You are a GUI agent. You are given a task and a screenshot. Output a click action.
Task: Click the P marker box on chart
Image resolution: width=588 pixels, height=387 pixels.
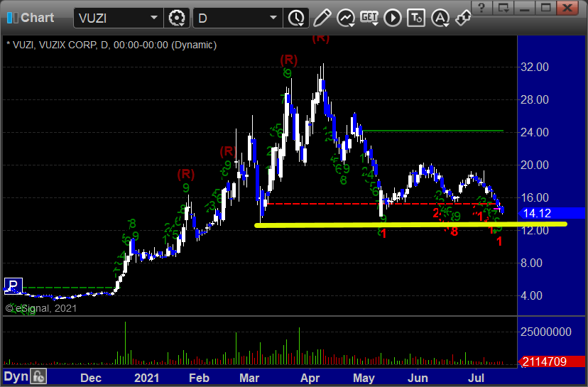[13, 286]
